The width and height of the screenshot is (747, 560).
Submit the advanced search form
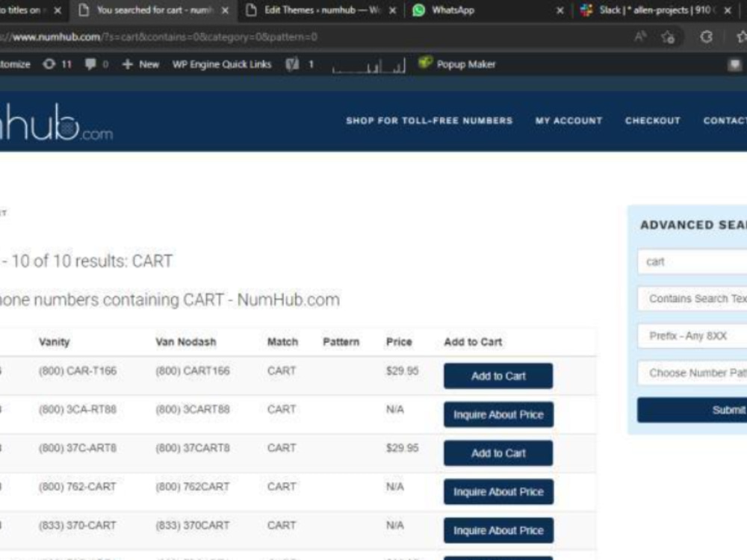692,410
